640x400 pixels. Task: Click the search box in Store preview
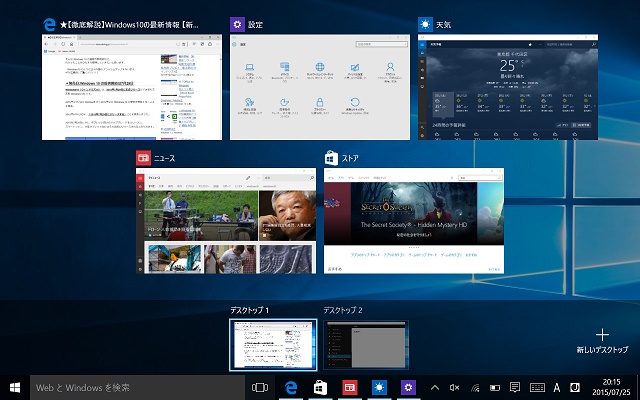(480, 178)
